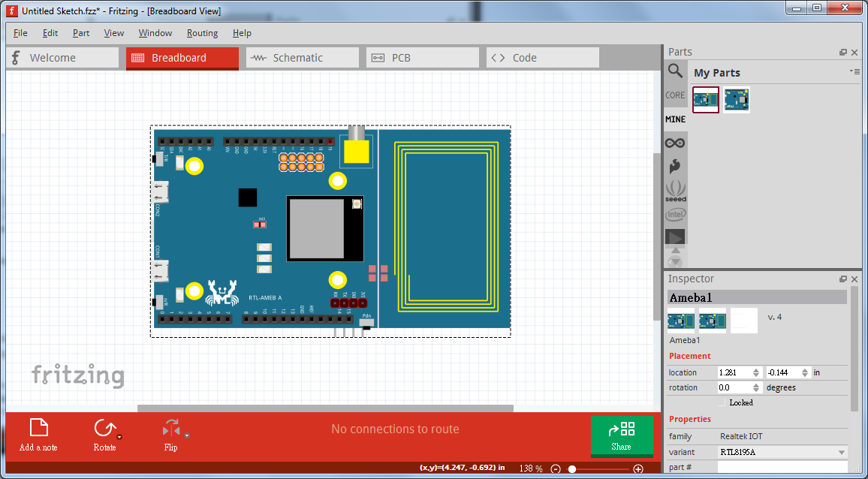This screenshot has height=479, width=868.
Task: Select the Ameba board on the canvas
Action: [330, 231]
